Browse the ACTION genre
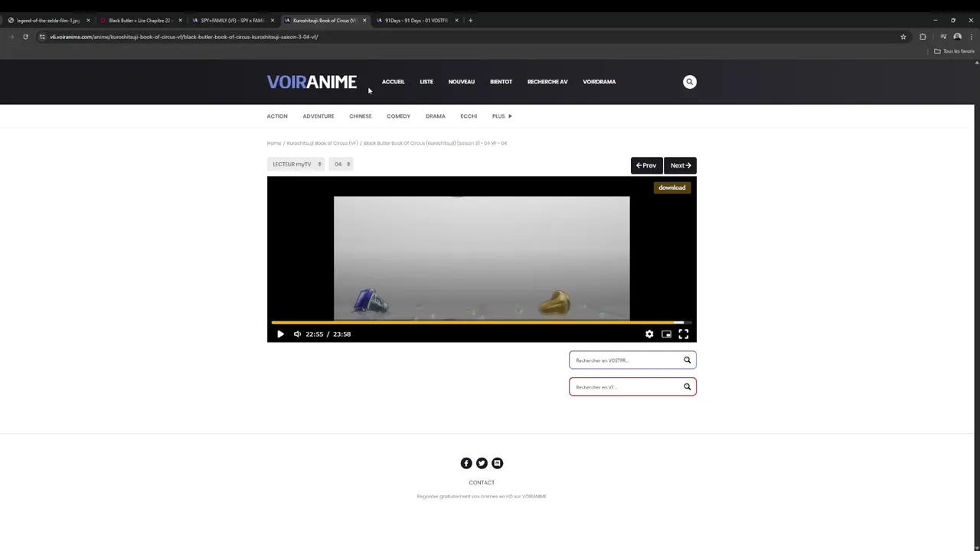Screen dimensions: 980x551 pos(277,116)
